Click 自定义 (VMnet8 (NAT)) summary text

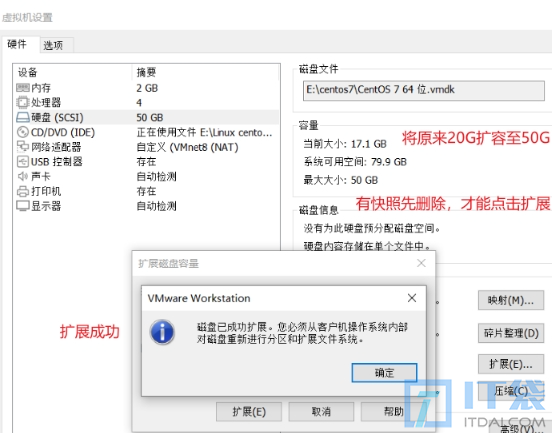[187, 147]
